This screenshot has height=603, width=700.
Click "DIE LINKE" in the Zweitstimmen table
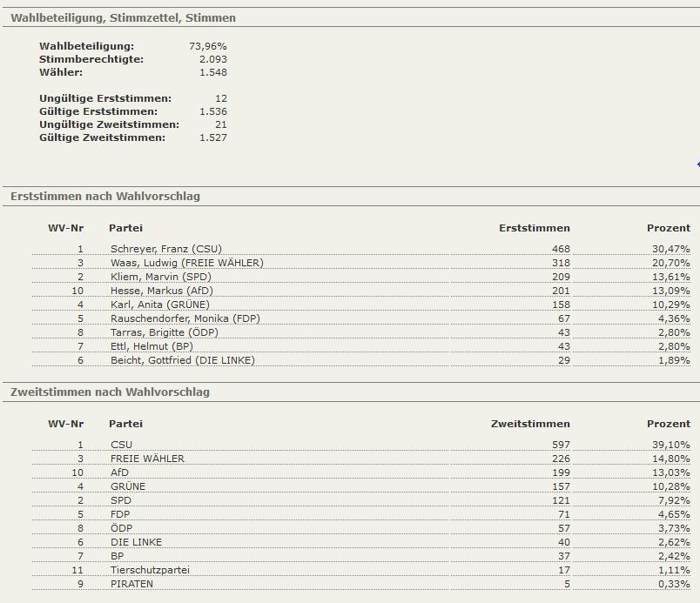point(136,542)
